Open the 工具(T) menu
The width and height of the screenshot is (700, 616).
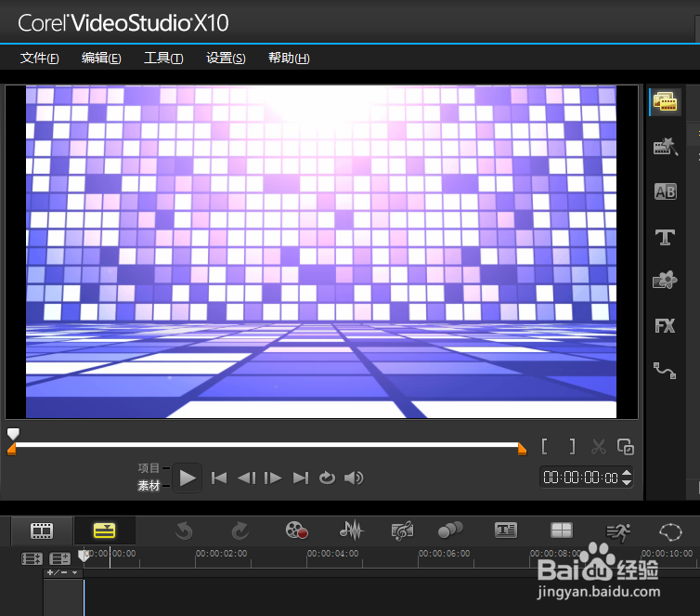pyautogui.click(x=163, y=59)
